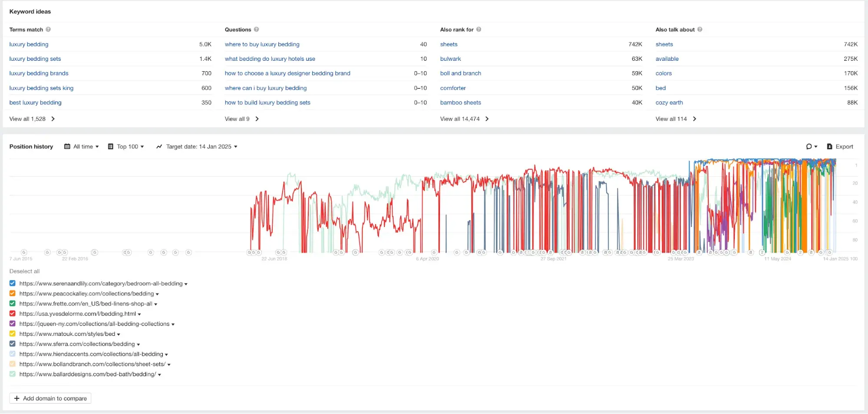
Task: Open the Top 100 dropdown
Action: pos(126,147)
